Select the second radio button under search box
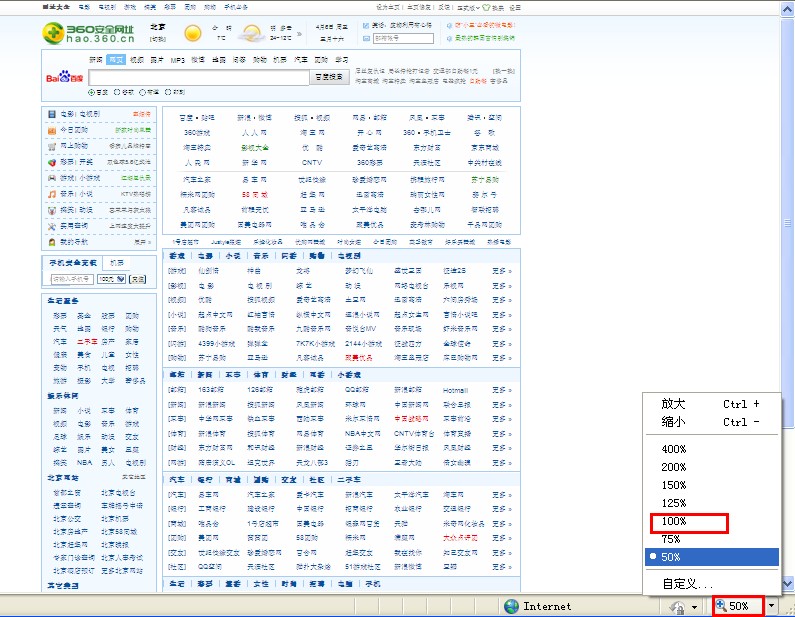The image size is (795, 617). [116, 92]
